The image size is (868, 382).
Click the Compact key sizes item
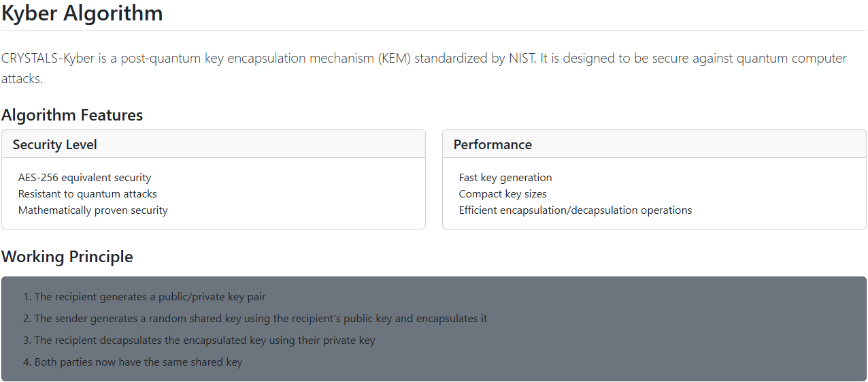pyautogui.click(x=503, y=194)
